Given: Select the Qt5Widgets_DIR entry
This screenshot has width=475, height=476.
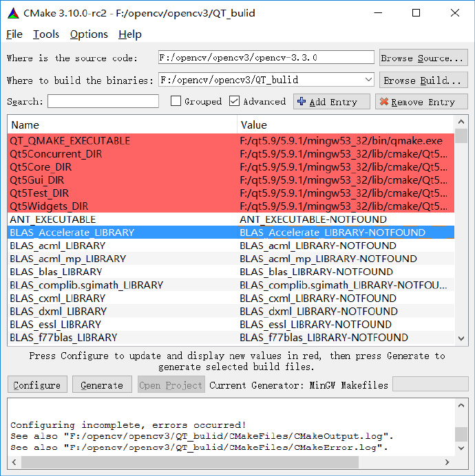Looking at the screenshot, I should [231, 206].
